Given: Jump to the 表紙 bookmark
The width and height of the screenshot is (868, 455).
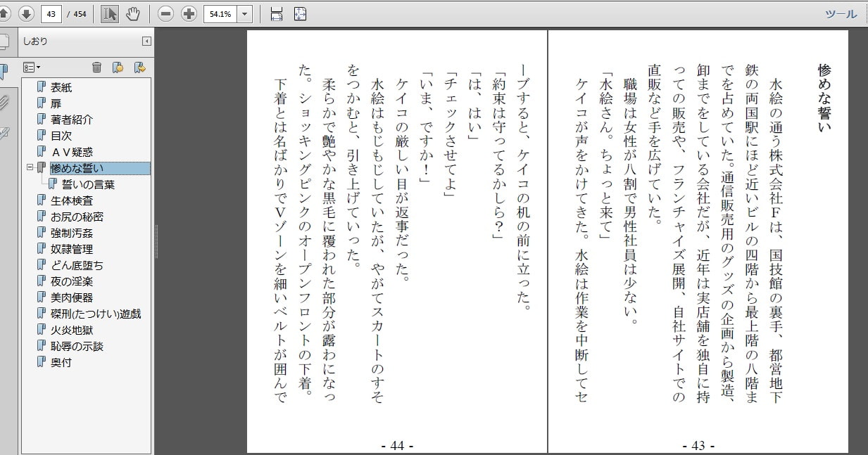Looking at the screenshot, I should pos(61,87).
